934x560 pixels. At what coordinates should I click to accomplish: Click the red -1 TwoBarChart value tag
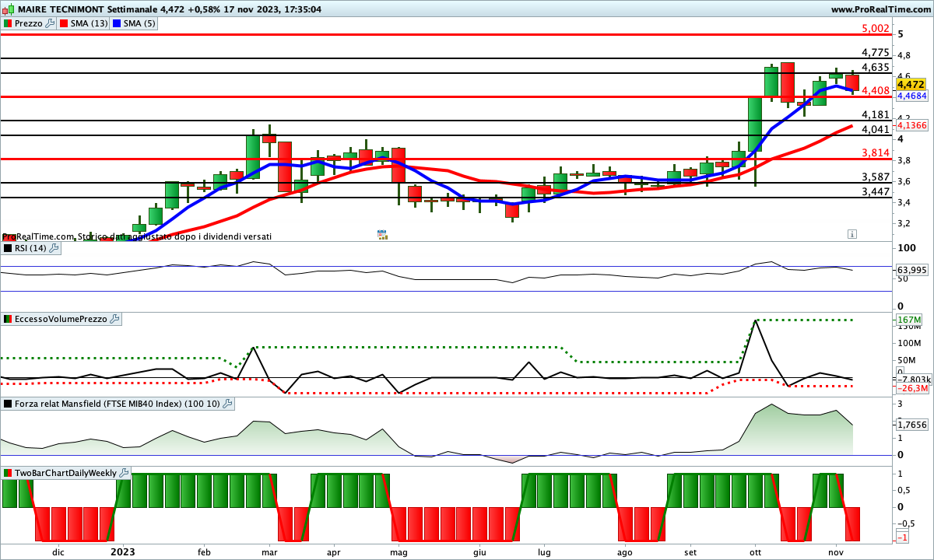point(903,538)
